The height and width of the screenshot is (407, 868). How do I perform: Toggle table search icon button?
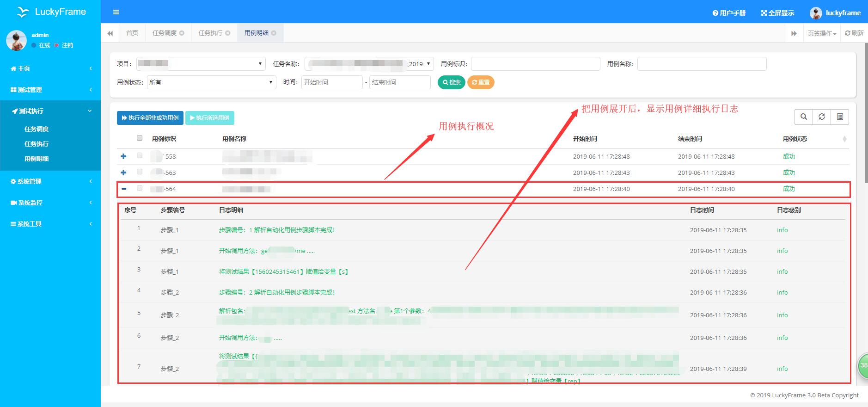(804, 117)
